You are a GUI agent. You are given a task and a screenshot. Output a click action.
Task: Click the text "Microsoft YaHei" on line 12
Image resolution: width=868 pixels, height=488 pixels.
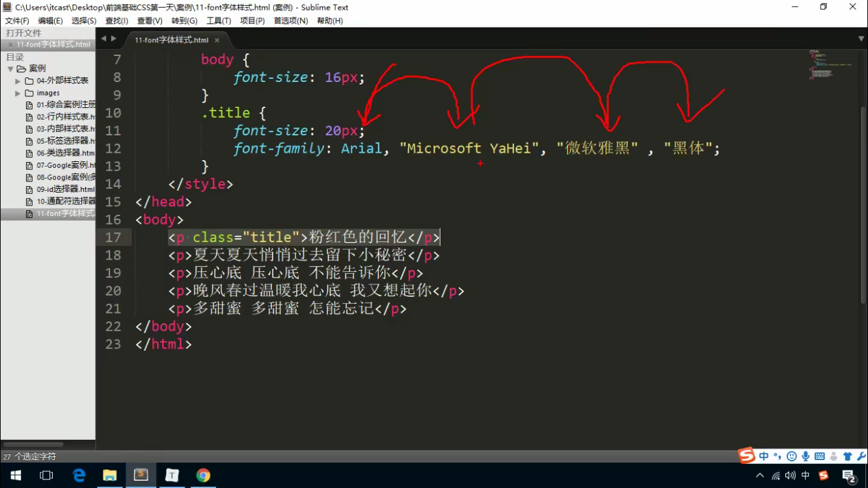pos(469,148)
